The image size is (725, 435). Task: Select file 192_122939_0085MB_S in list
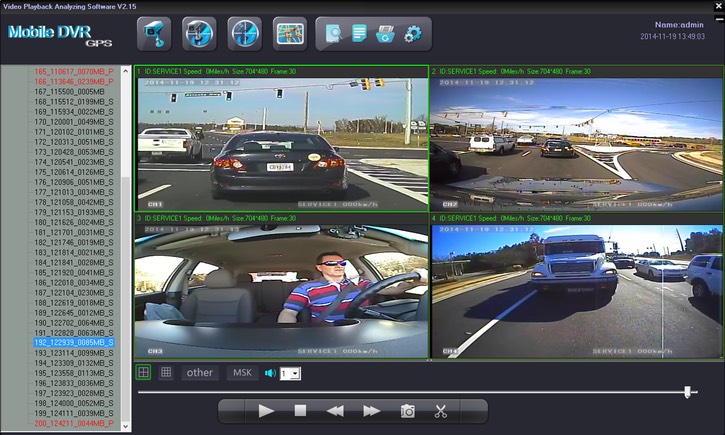pos(73,342)
